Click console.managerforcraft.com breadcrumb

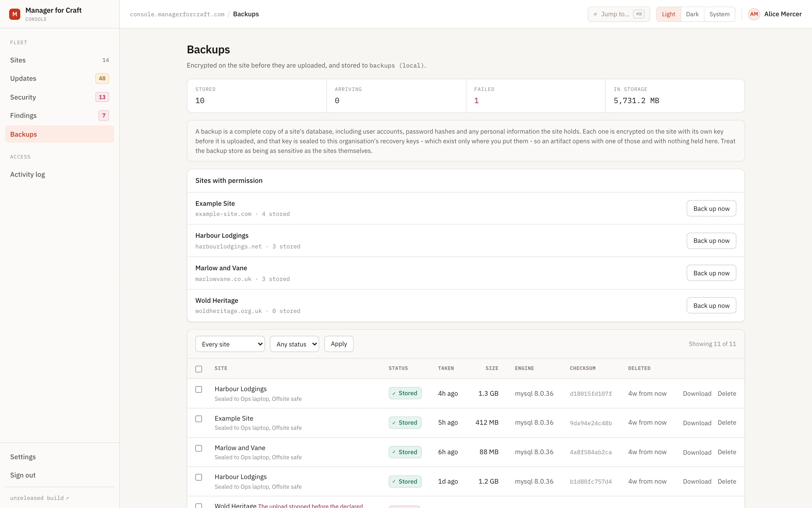click(177, 14)
